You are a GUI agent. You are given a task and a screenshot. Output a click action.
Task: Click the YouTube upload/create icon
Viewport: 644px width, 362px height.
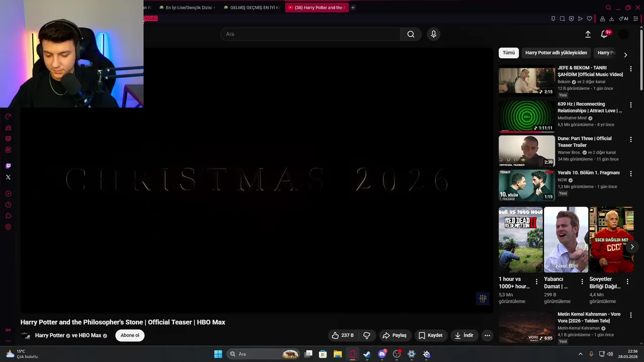click(588, 34)
